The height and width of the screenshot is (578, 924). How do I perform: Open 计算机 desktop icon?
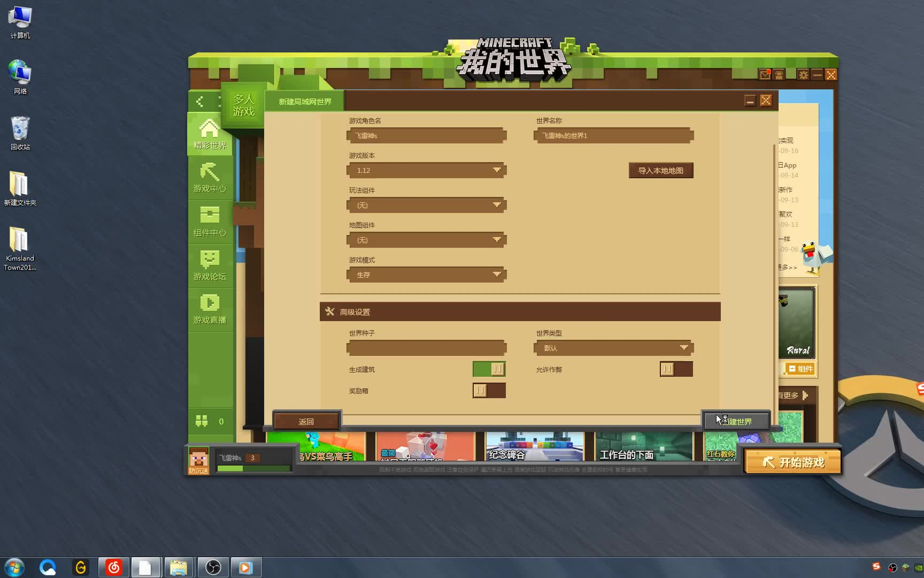coord(20,22)
